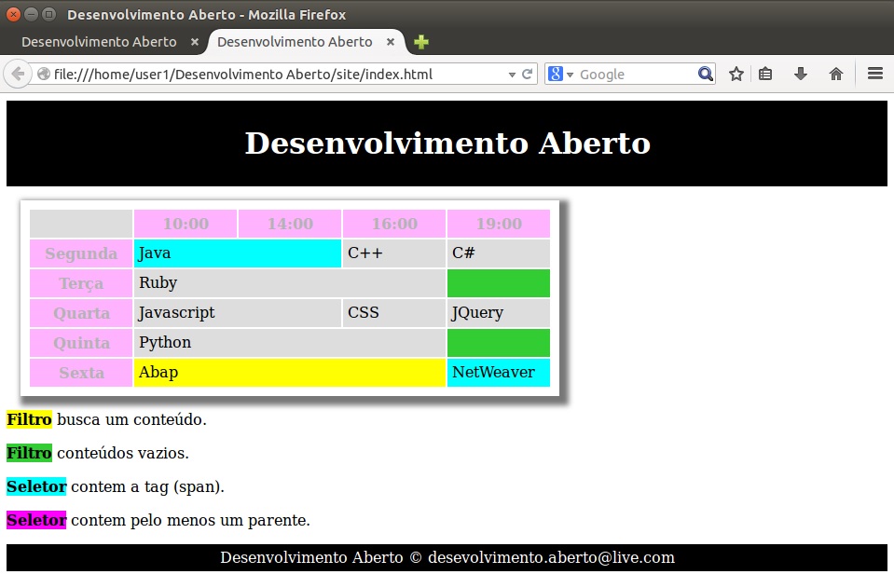The height and width of the screenshot is (588, 894).
Task: Reload the page with the refresh icon
Action: click(527, 75)
